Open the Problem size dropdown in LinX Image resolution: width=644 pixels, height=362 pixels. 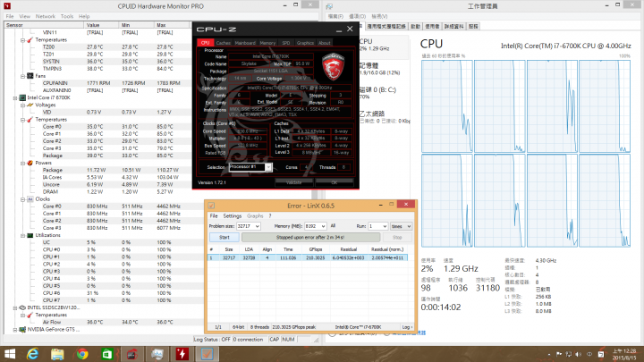(257, 226)
